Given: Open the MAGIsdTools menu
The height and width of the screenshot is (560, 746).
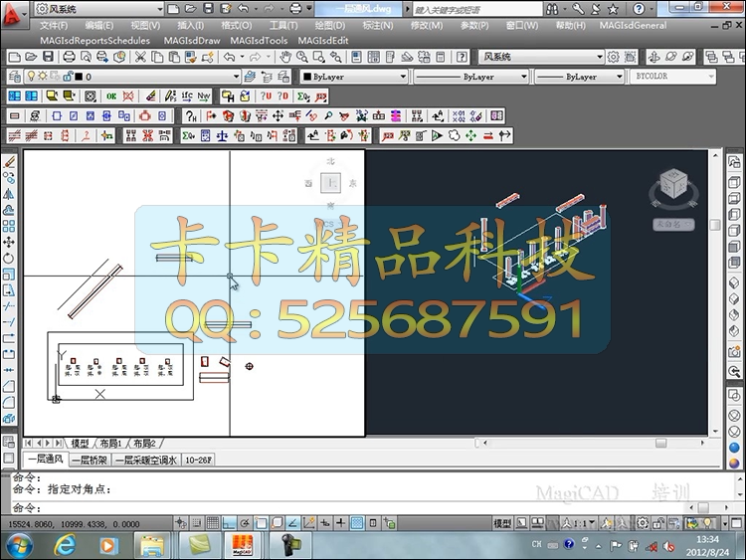Looking at the screenshot, I should coord(259,41).
